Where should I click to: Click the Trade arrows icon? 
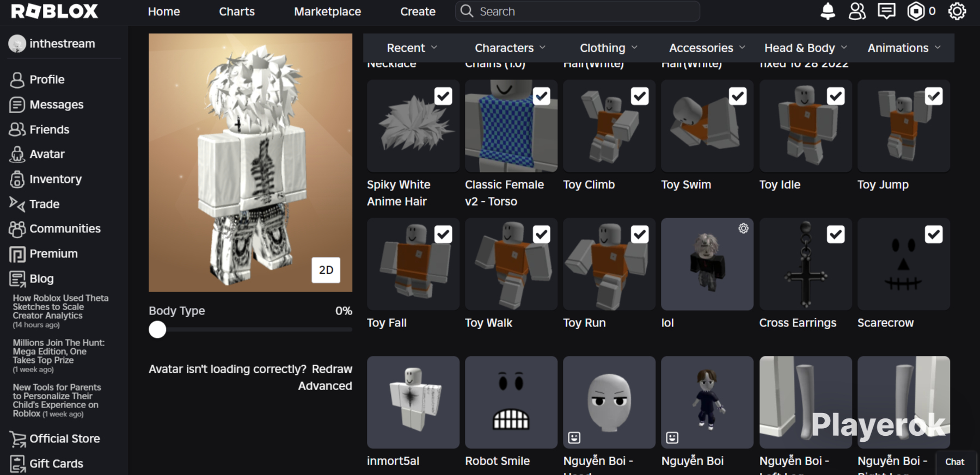(17, 204)
